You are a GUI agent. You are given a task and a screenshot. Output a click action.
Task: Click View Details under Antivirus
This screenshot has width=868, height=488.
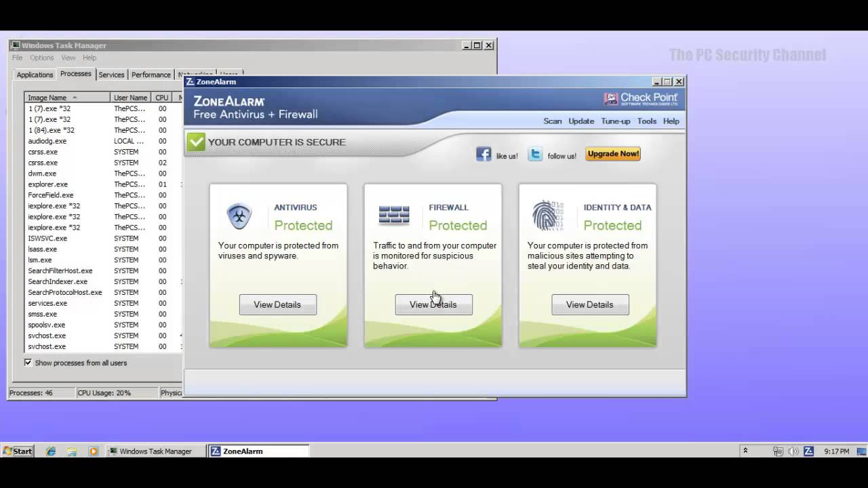tap(277, 304)
